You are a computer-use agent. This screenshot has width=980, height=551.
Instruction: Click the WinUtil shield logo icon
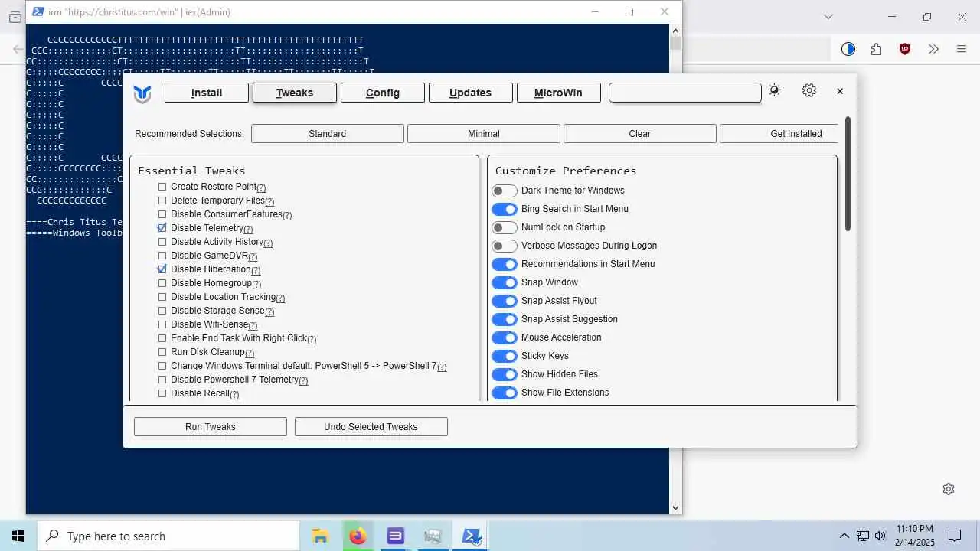coord(142,93)
